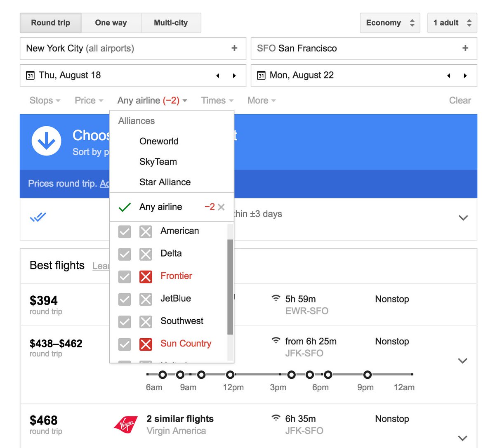Remove the −2 airline exclusions
The width and height of the screenshot is (495, 448).
tap(221, 207)
